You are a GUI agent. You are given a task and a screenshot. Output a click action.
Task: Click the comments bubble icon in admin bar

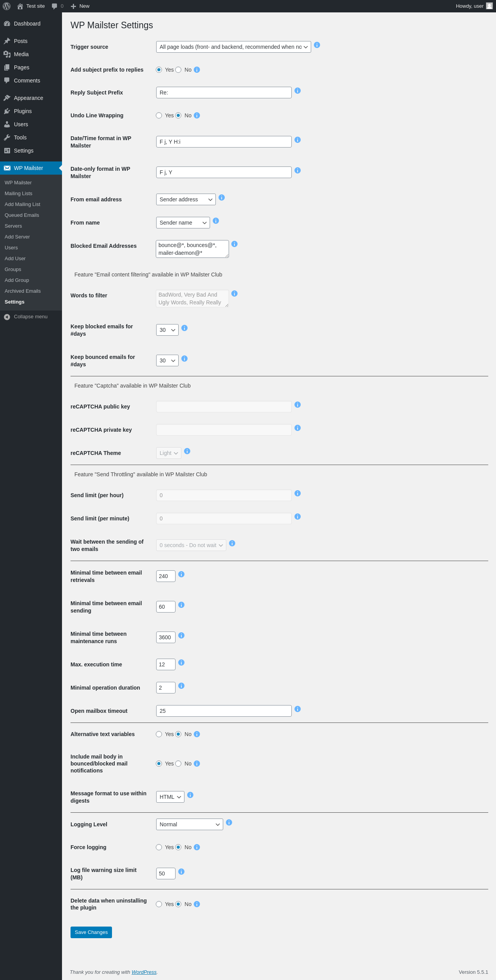(55, 6)
